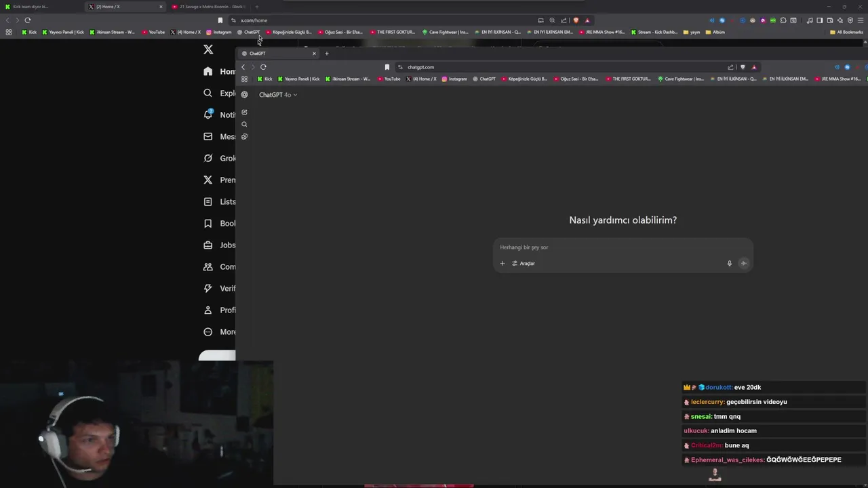Click share icon in ChatGPT address bar
This screenshot has width=868, height=488.
tap(730, 67)
